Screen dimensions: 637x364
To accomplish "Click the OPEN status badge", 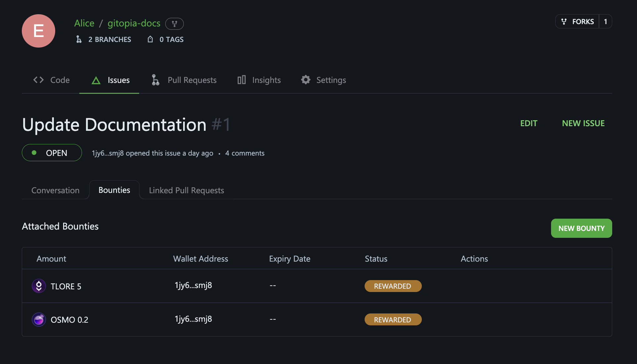I will tap(52, 153).
